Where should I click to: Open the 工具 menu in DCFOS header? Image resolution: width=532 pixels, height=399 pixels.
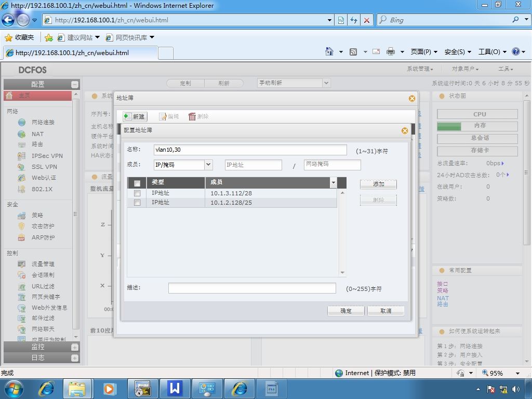506,69
